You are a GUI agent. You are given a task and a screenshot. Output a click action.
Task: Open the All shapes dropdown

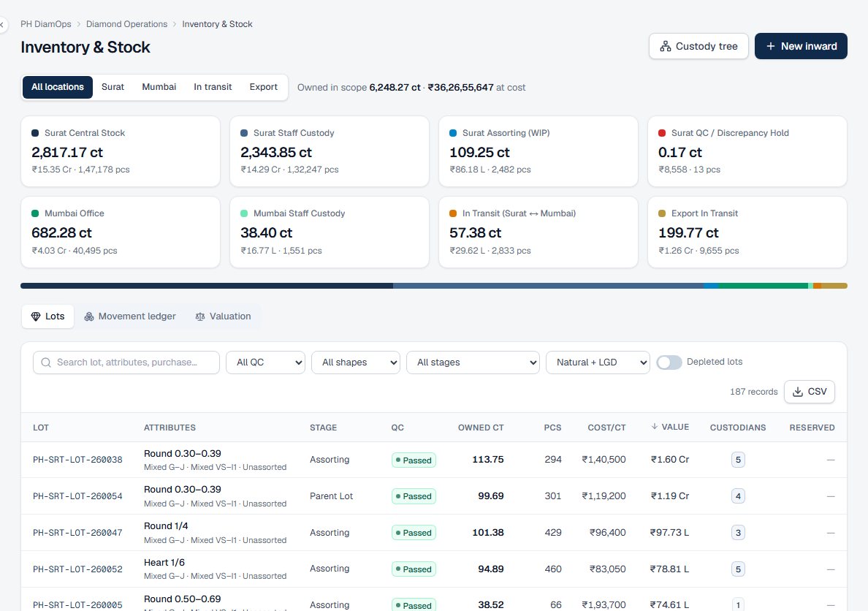[355, 363]
